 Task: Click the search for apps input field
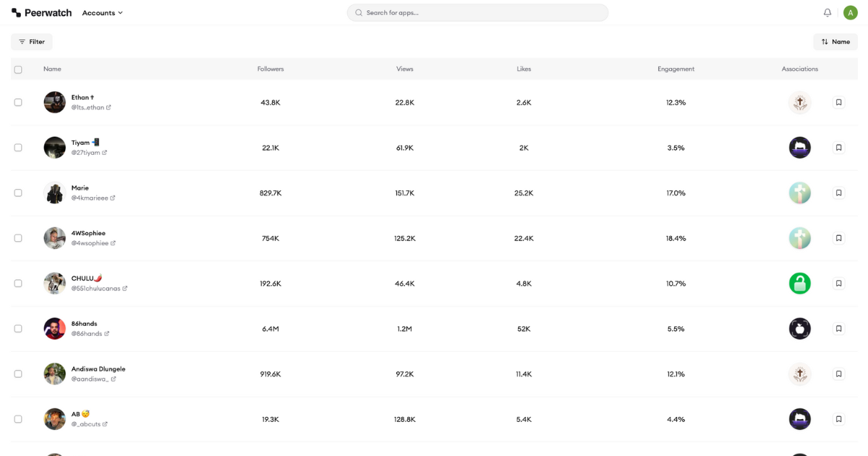tap(477, 12)
